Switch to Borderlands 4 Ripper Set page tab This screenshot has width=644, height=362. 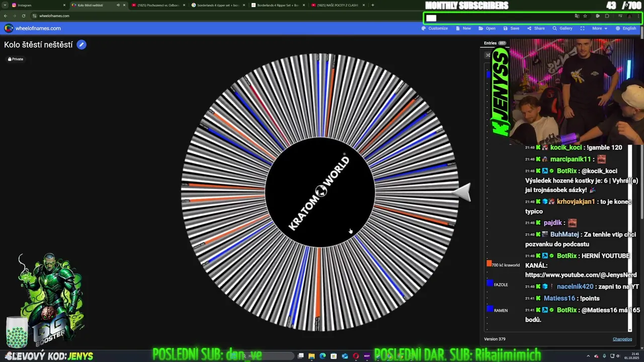pos(278,5)
